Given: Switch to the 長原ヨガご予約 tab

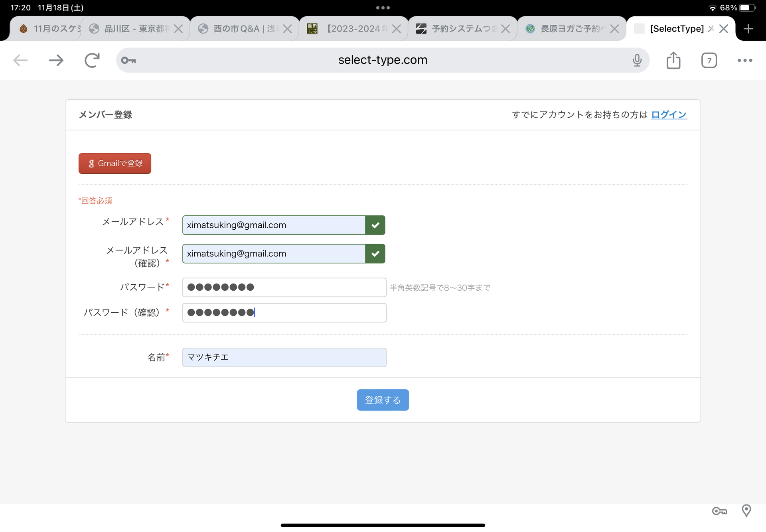Looking at the screenshot, I should [566, 29].
